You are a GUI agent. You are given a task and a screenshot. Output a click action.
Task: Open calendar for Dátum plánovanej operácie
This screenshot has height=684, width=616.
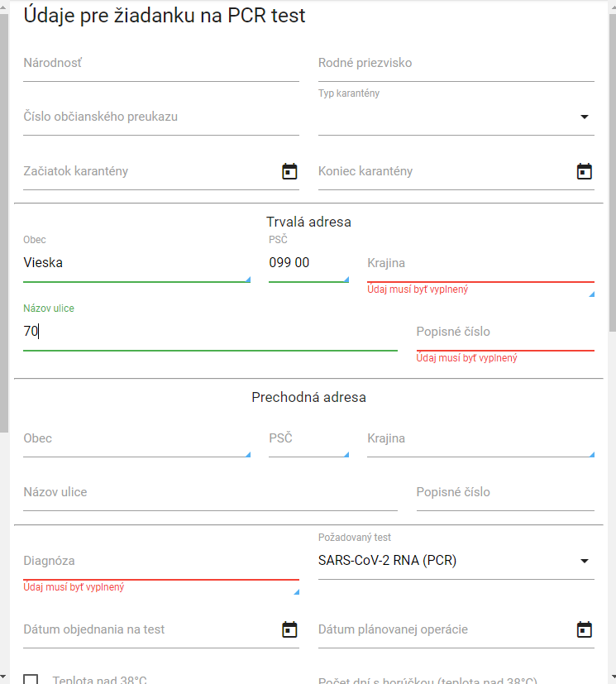coord(585,629)
